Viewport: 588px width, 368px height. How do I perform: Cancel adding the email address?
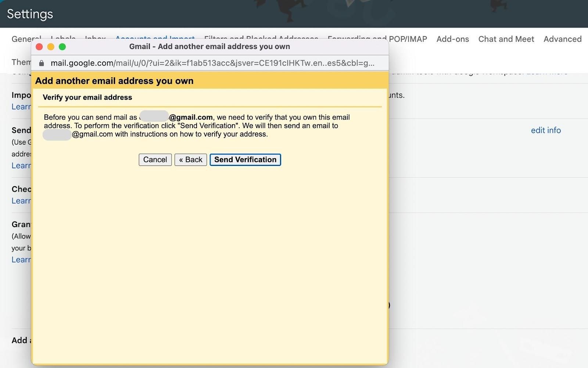pos(155,160)
